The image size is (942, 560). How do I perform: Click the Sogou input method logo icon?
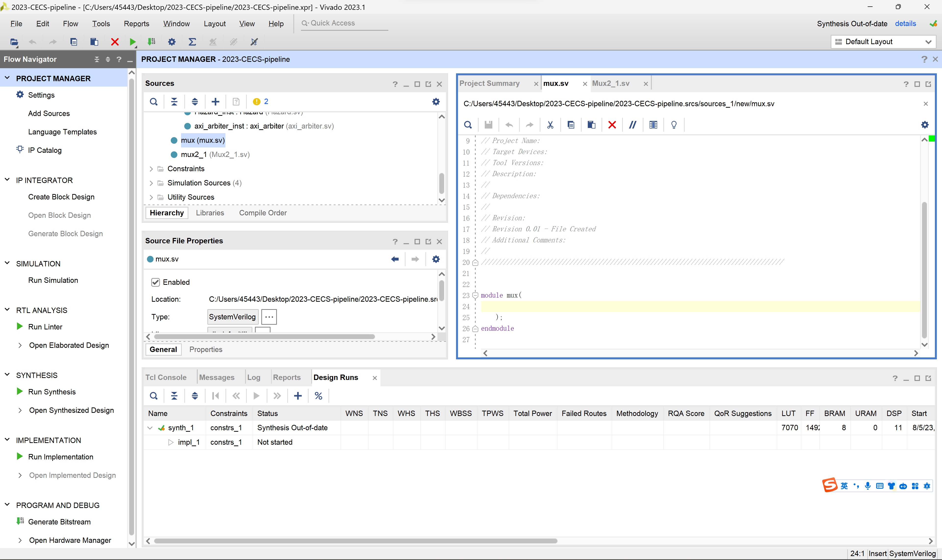pos(830,485)
